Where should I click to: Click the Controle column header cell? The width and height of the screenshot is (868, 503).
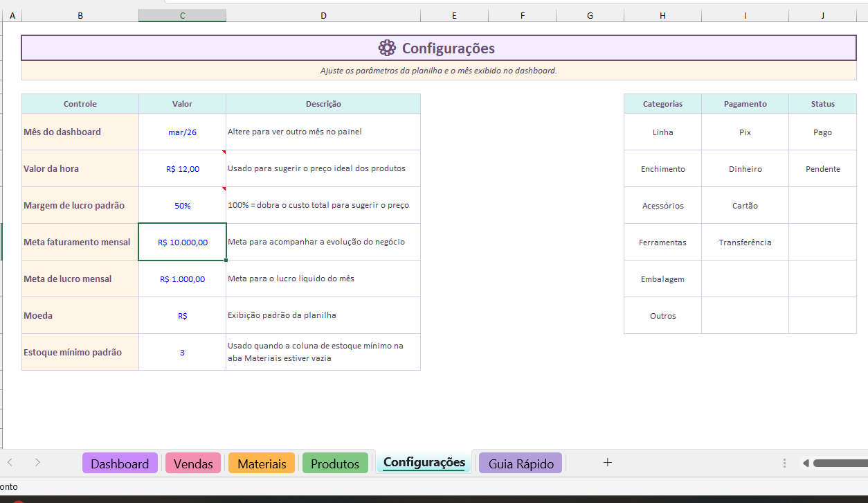pos(80,104)
